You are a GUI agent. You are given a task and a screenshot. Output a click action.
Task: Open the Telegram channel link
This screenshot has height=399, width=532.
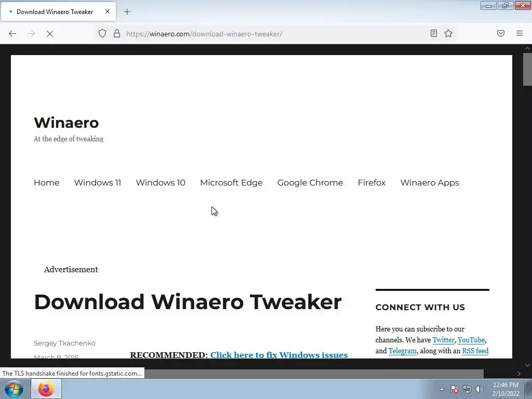point(403,351)
